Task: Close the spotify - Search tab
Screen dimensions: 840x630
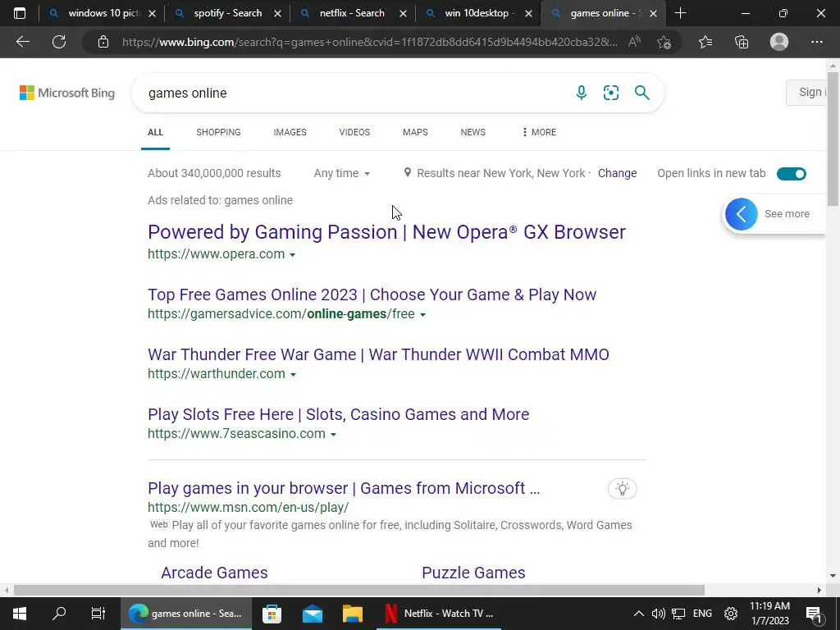Action: click(x=277, y=13)
